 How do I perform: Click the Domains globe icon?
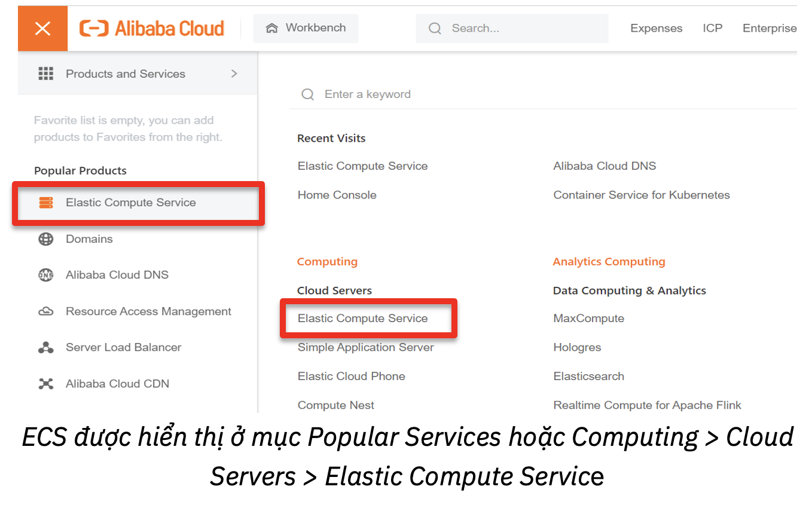coord(46,239)
